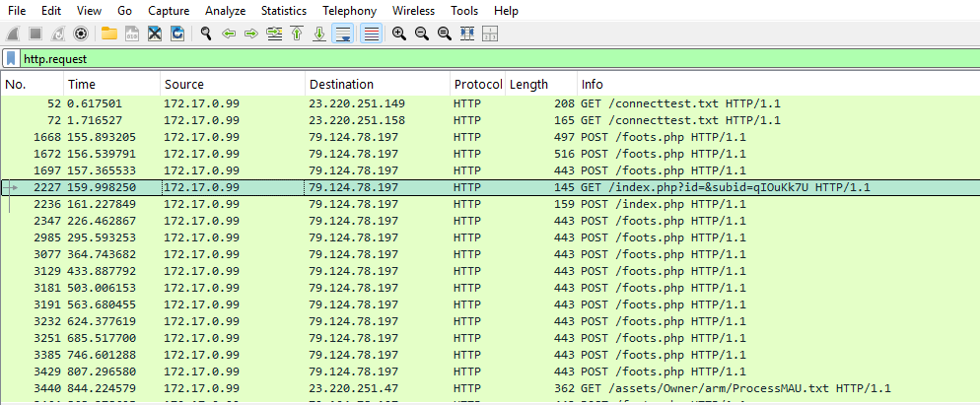Click the http.request display filter field
Viewport: 980px width, 405px height.
click(499, 59)
